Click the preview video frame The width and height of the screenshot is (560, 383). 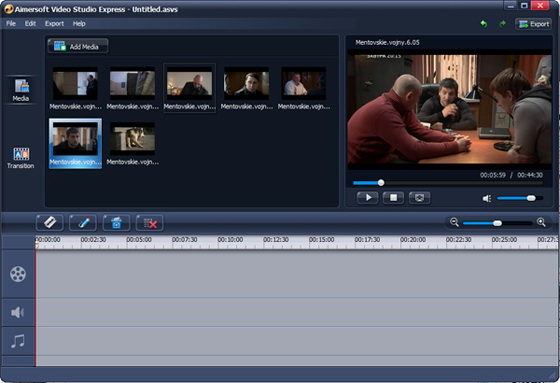[450, 109]
